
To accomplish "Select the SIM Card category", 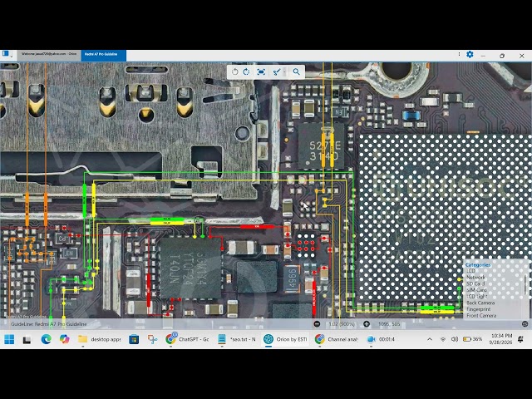I will (x=476, y=290).
